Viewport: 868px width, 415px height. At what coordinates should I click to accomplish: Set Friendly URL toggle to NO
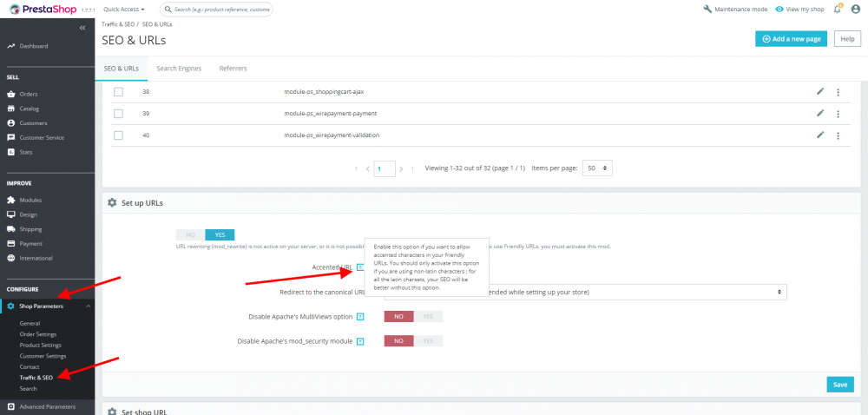pyautogui.click(x=190, y=234)
